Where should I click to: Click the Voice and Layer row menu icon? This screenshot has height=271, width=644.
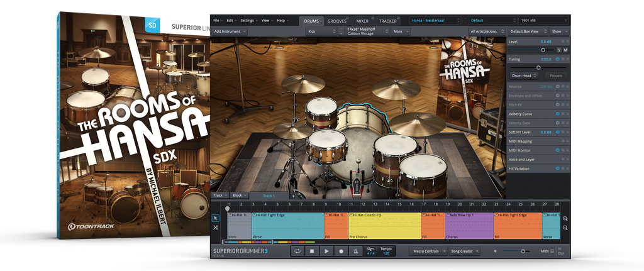(x=563, y=159)
